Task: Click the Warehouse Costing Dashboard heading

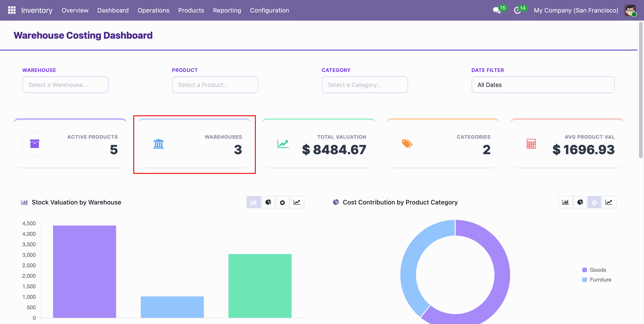Action: [x=83, y=35]
